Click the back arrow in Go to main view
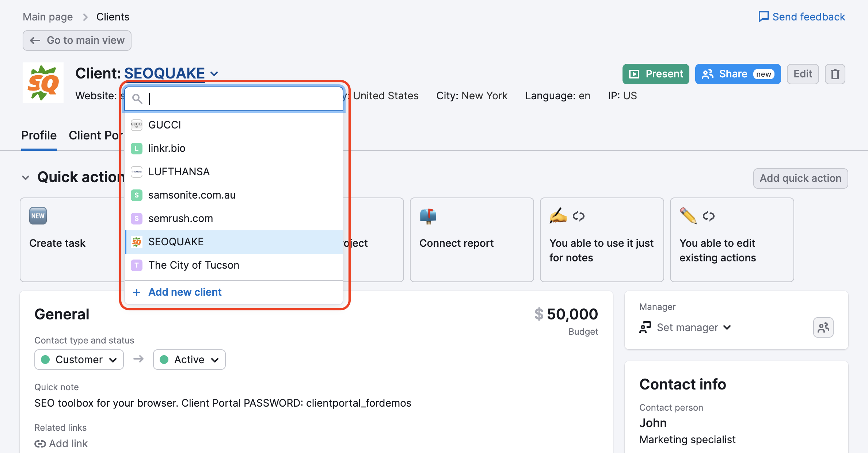The width and height of the screenshot is (868, 453). point(35,40)
